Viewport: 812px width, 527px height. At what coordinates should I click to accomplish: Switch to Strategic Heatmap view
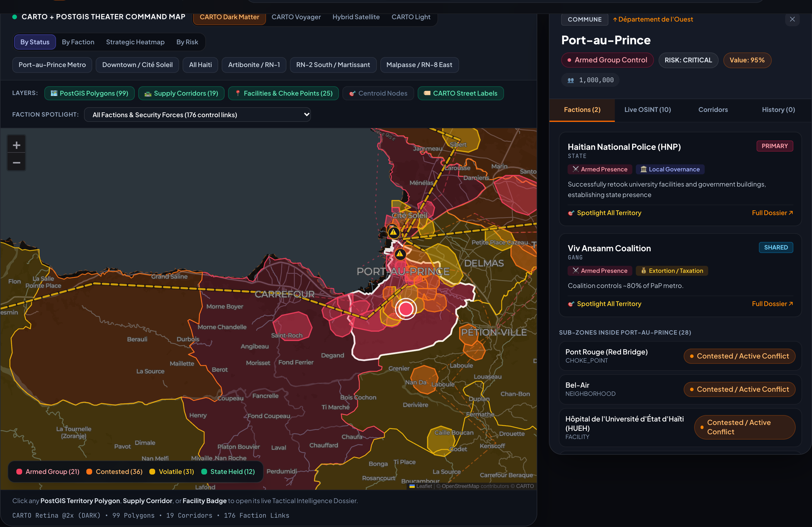point(135,42)
